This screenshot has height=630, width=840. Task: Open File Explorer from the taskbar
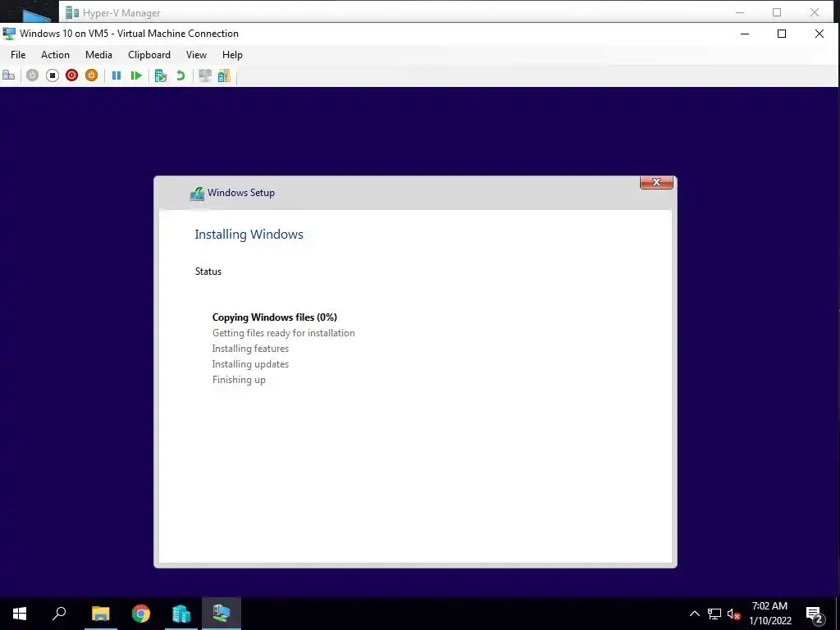[100, 614]
